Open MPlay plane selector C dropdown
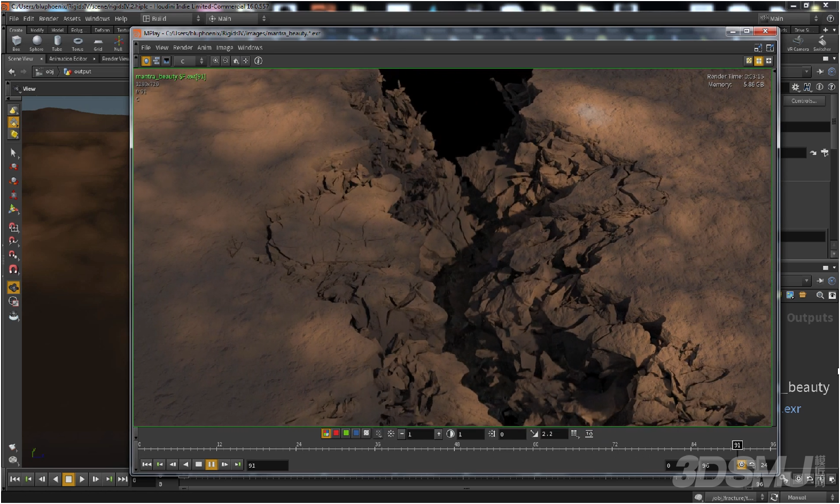The height and width of the screenshot is (504, 840). click(190, 61)
